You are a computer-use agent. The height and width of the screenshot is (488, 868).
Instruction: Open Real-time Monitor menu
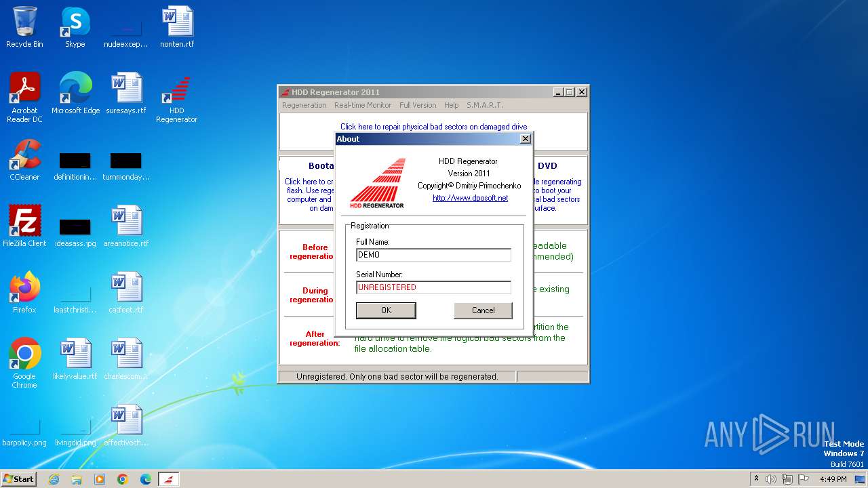click(x=363, y=105)
